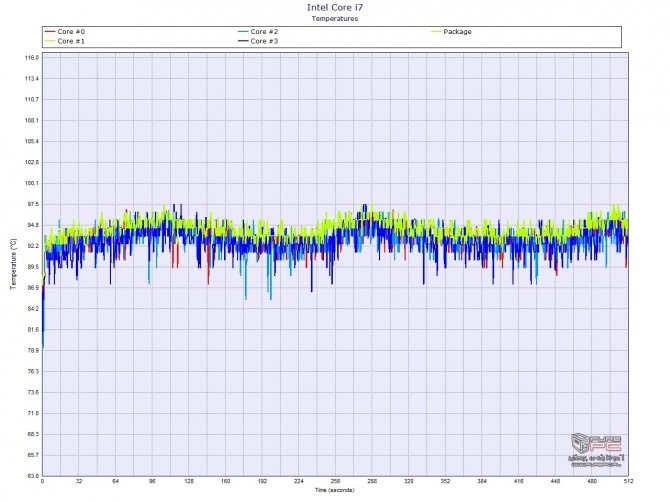670x502 pixels.
Task: Click the 384 tick on time axis
Action: (482, 481)
